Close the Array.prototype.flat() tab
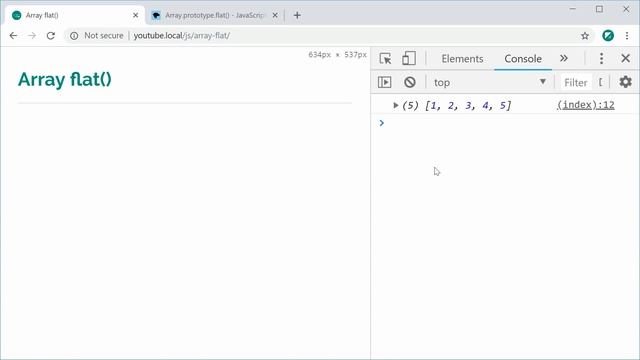The image size is (640, 360). coord(275,16)
